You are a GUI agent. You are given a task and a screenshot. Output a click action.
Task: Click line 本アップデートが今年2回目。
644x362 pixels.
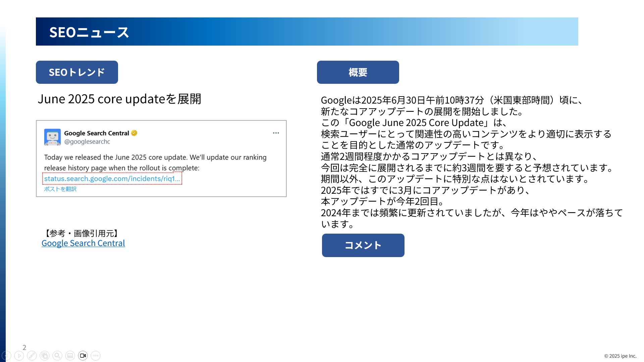pos(383,201)
